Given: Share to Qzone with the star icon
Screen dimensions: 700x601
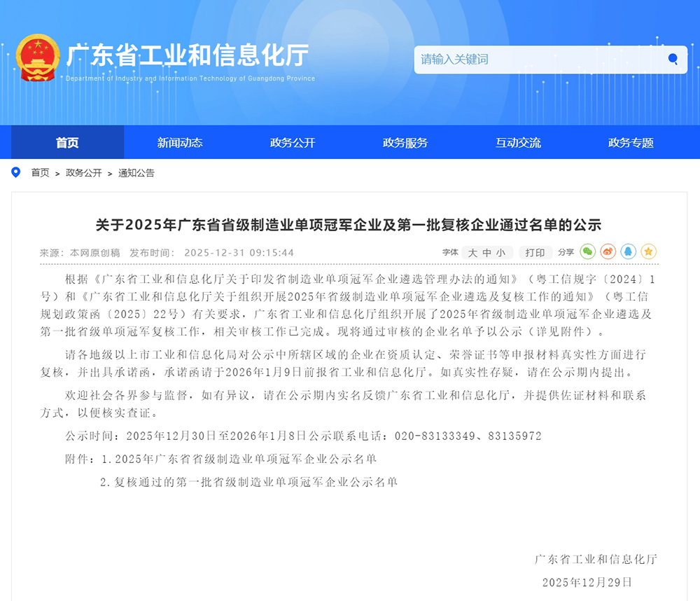Looking at the screenshot, I should [x=649, y=251].
